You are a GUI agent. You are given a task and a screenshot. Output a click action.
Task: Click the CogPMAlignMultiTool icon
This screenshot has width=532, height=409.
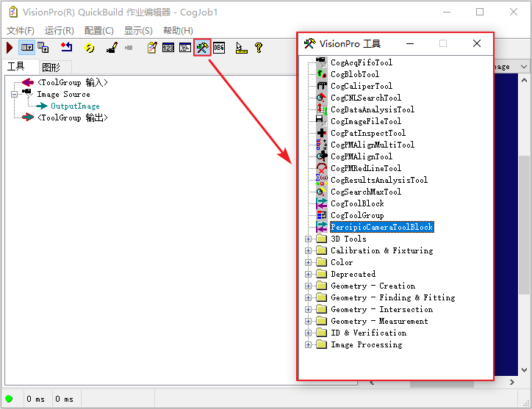click(322, 145)
